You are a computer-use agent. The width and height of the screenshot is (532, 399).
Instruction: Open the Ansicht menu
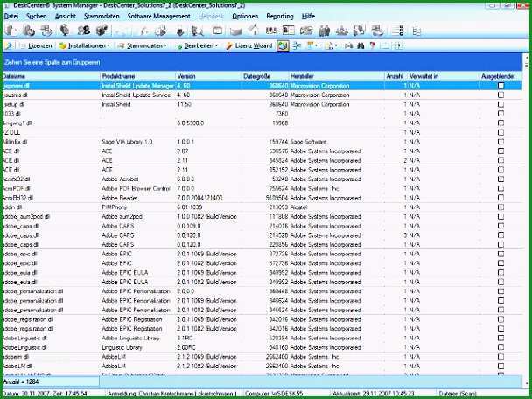(x=65, y=16)
